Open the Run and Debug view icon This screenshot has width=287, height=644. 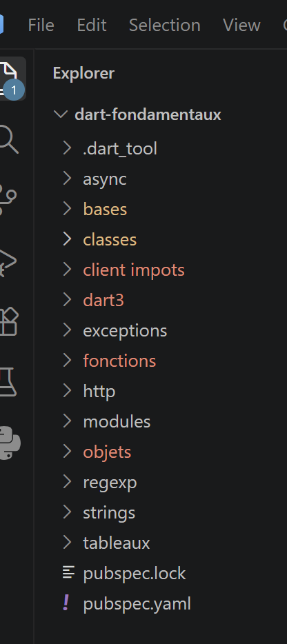(8, 261)
